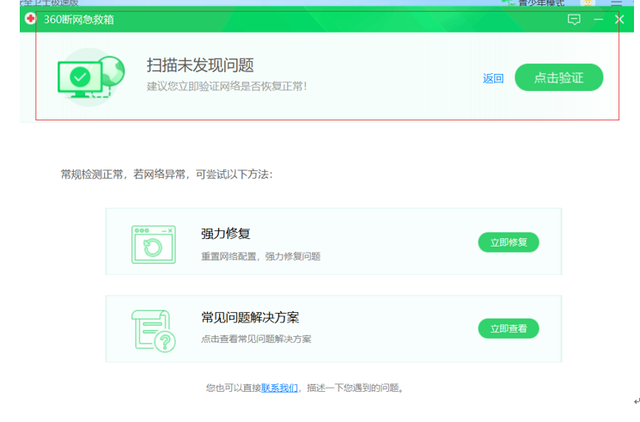Image resolution: width=640 pixels, height=422 pixels.
Task: Select the 扫描未发现问题 heading text
Action: point(200,65)
